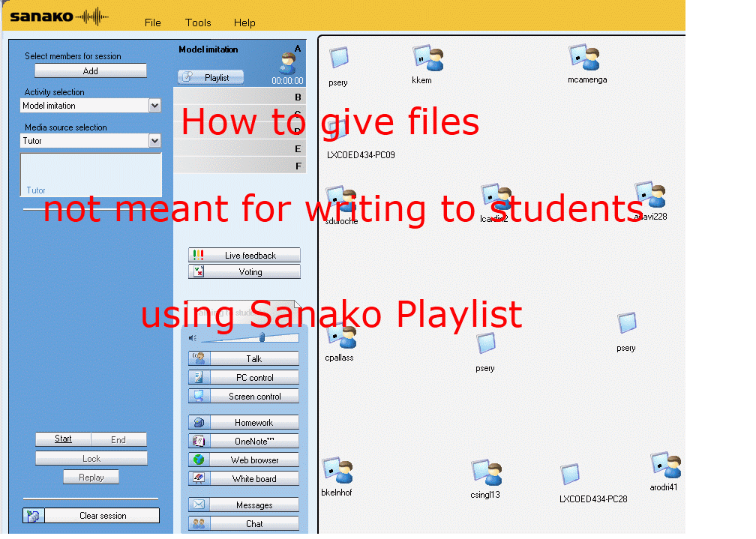Select the arodri41 student icon
This screenshot has width=756, height=539.
(x=664, y=465)
